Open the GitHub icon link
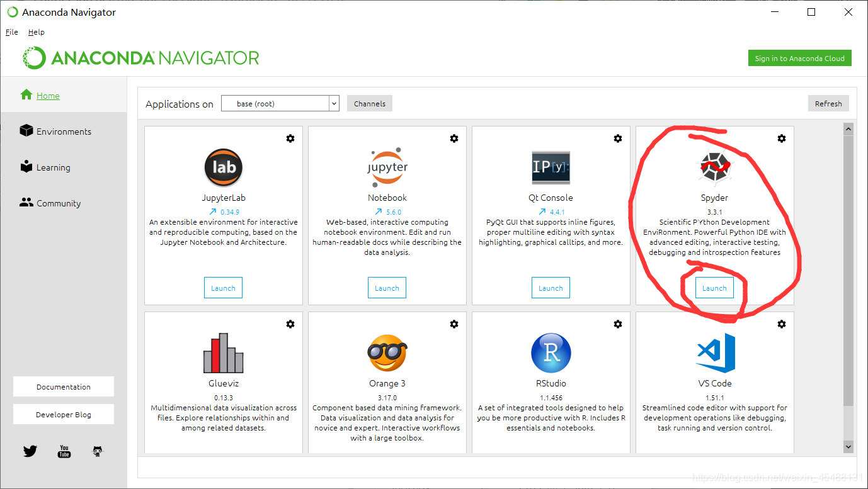868x489 pixels. coord(98,451)
